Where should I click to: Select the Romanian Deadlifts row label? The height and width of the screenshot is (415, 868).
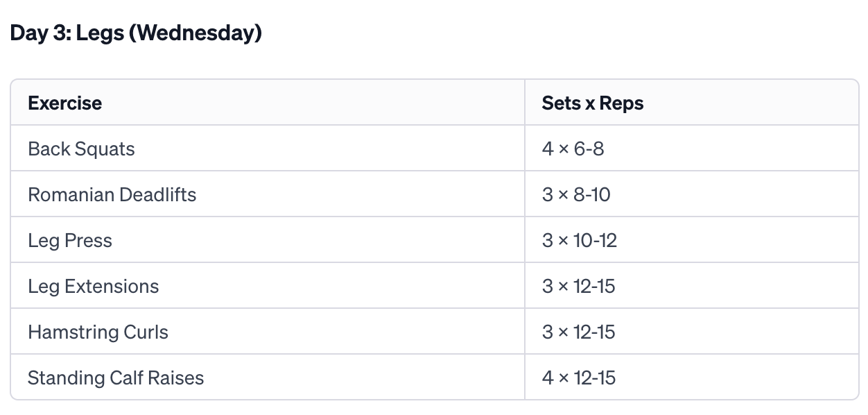112,194
